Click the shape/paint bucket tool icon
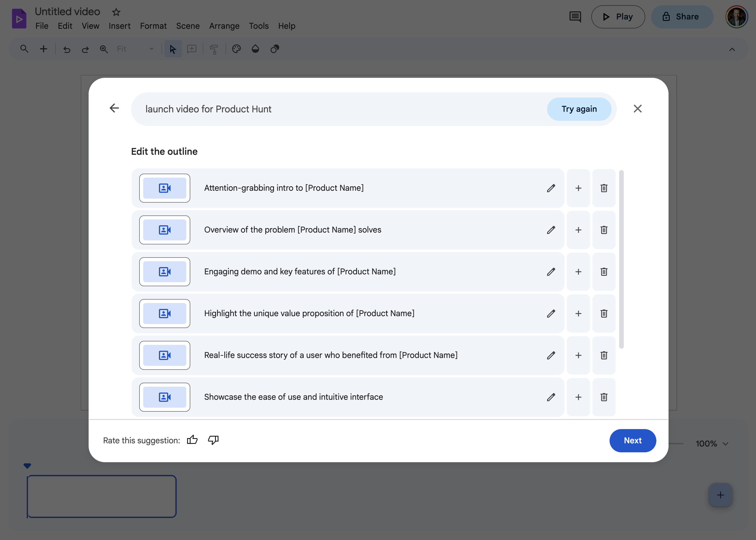The width and height of the screenshot is (756, 540). point(255,48)
